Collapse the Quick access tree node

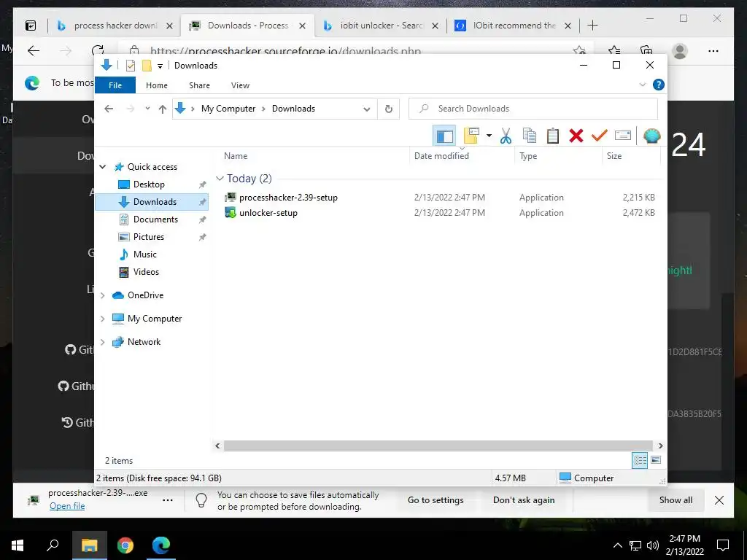click(x=102, y=167)
